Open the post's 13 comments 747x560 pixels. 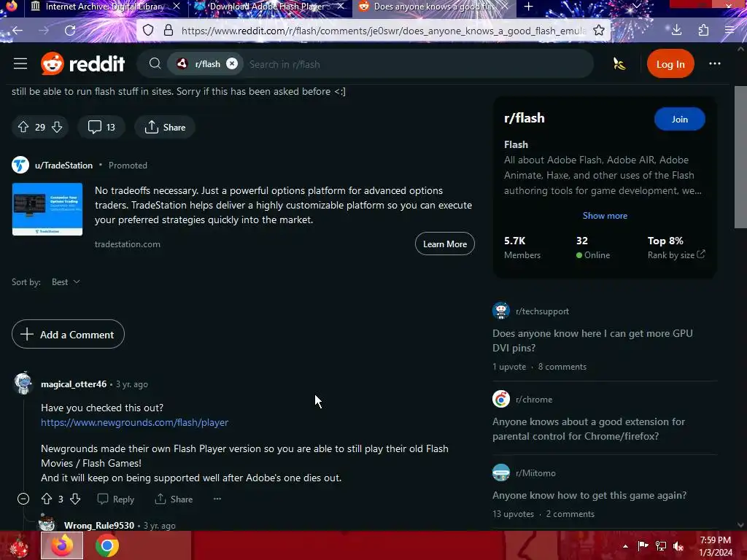(x=101, y=127)
